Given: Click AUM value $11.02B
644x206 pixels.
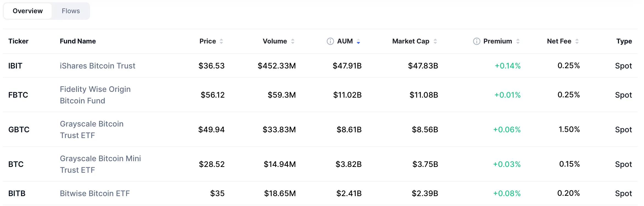Looking at the screenshot, I should click(x=347, y=95).
